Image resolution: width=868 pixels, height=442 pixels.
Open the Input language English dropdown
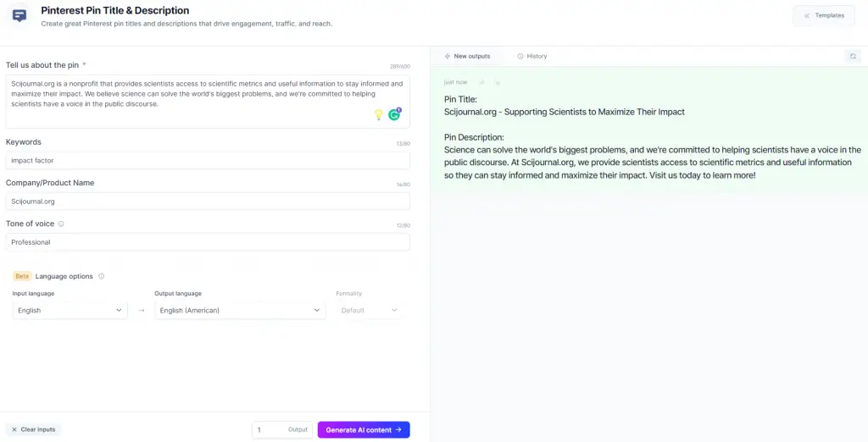70,311
